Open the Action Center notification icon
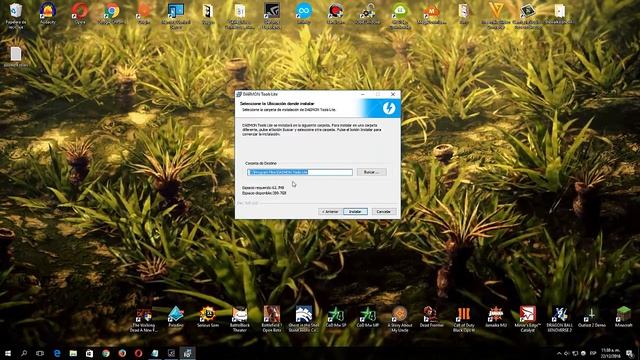 [x=629, y=353]
